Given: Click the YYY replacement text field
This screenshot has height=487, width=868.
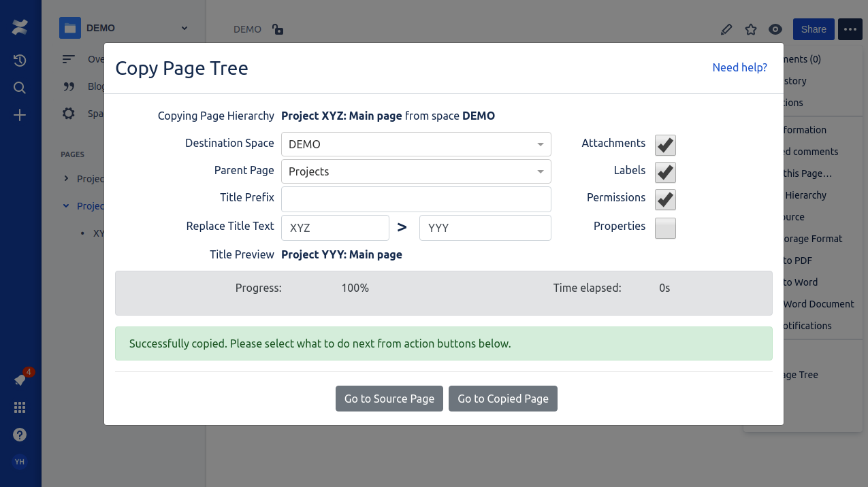Looking at the screenshot, I should tap(485, 228).
